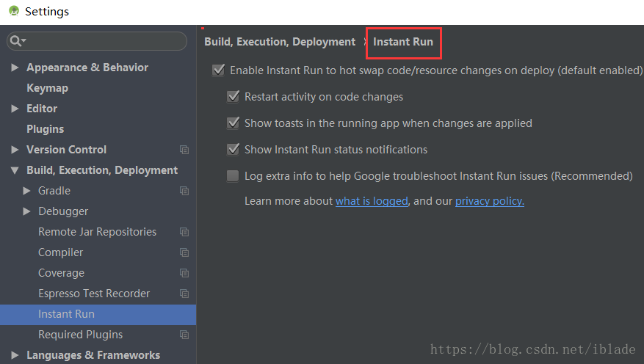The image size is (644, 364).
Task: Expand the Debugger node arrow
Action: click(x=26, y=211)
